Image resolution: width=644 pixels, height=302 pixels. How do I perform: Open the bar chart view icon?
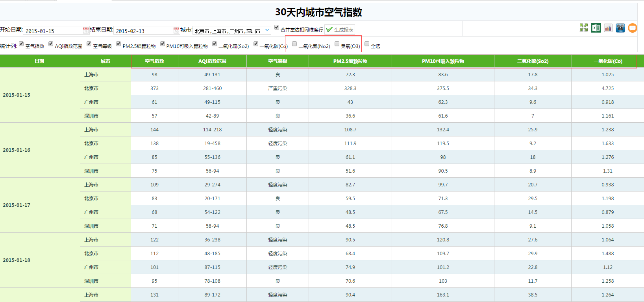click(608, 28)
